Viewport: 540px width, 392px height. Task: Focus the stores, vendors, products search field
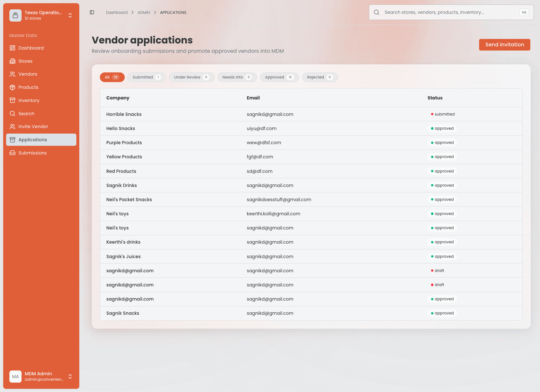(x=451, y=12)
